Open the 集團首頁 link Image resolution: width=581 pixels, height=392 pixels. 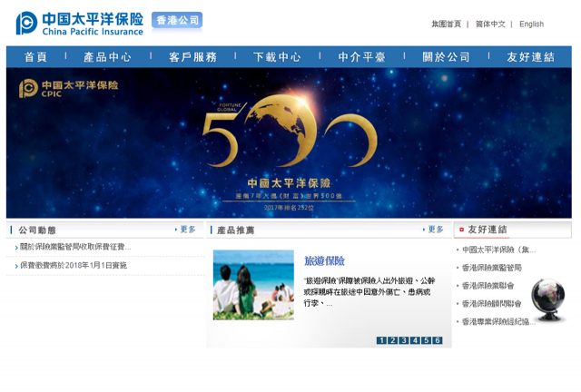click(x=446, y=24)
